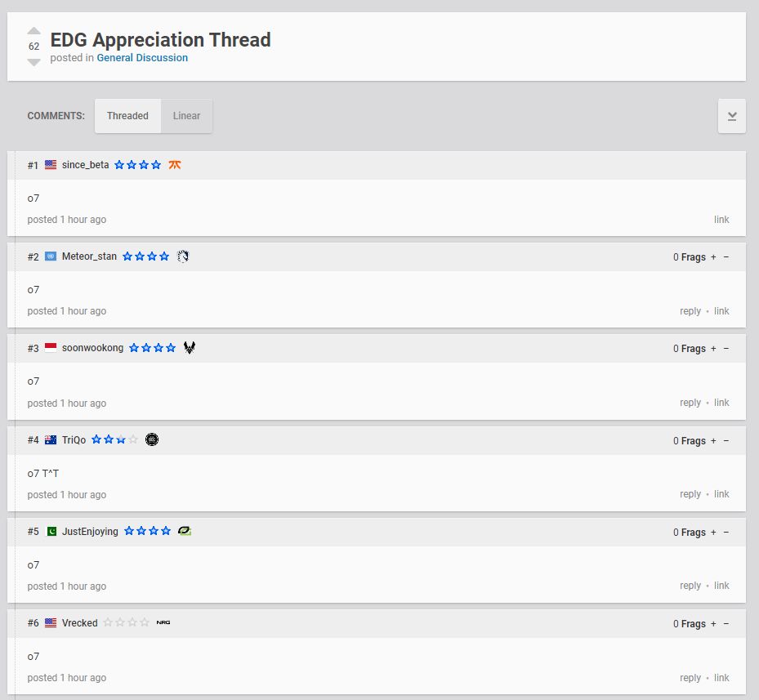
Task: Downvote the EDG Appreciation Thread
Action: pos(33,62)
